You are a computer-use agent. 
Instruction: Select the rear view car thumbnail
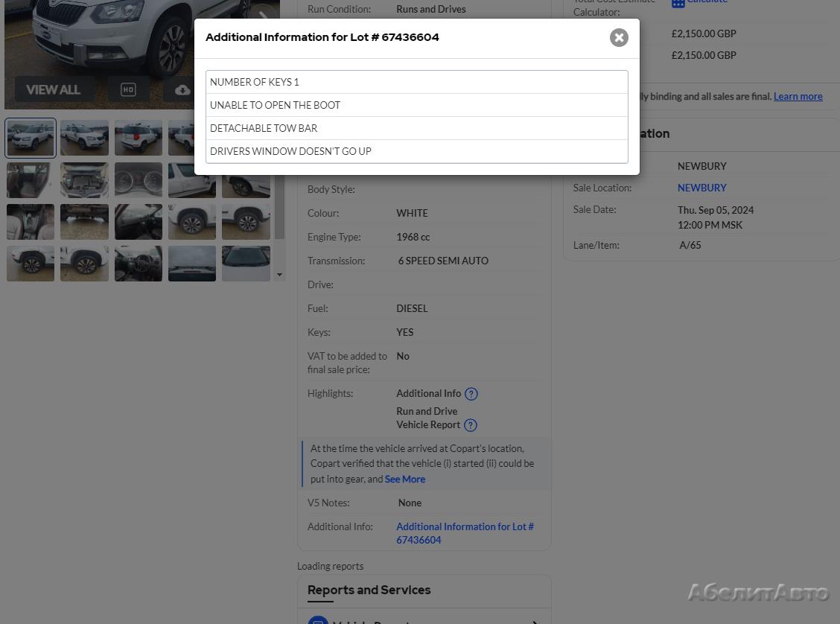[x=139, y=138]
